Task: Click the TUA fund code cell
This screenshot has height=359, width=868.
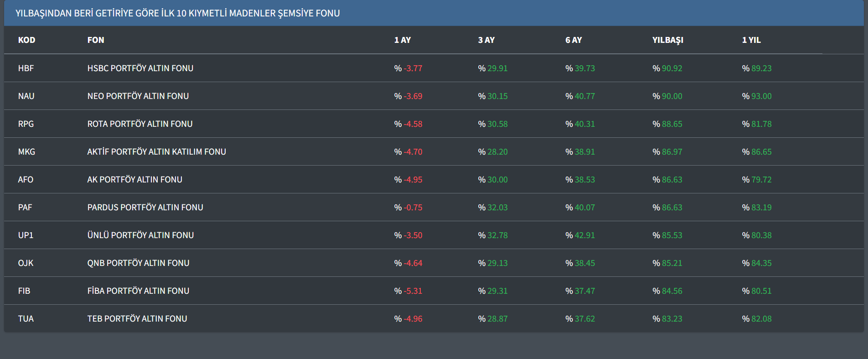Action: (26, 319)
